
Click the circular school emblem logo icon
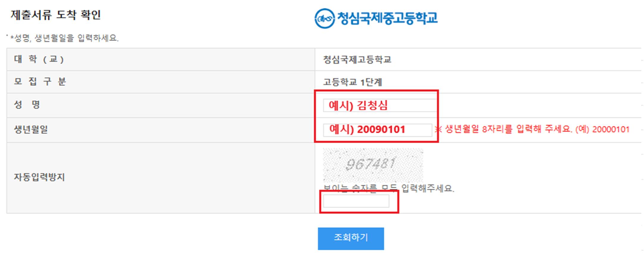[325, 18]
